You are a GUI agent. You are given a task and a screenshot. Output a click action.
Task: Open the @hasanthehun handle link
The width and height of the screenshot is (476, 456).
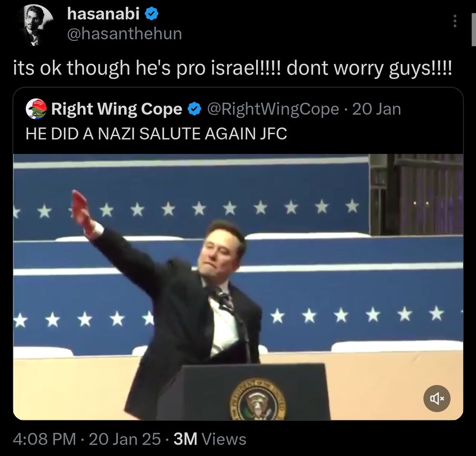click(124, 33)
